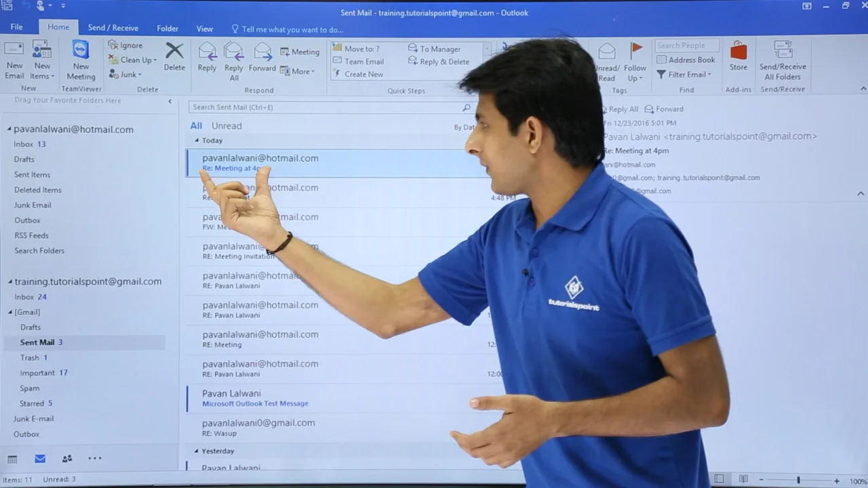Open the Address Book
This screenshot has width=868, height=488.
[686, 60]
